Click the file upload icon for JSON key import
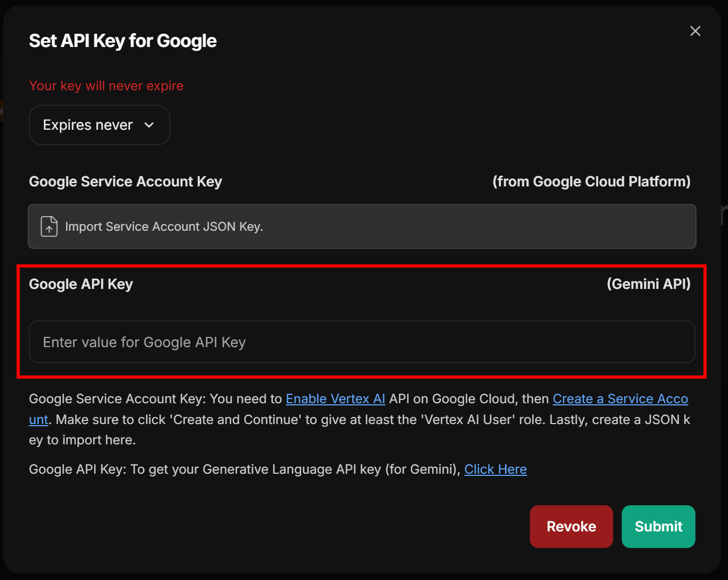Screen dimensions: 728x580 click(49, 226)
